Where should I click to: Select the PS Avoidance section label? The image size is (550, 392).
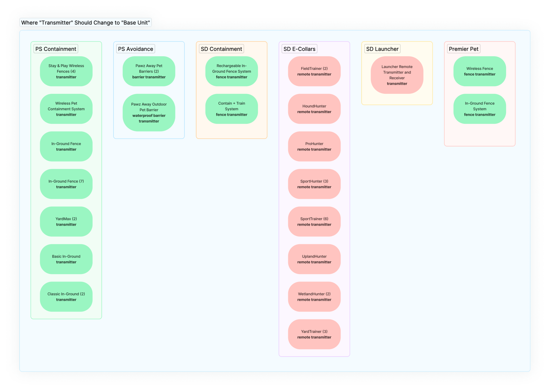[136, 49]
